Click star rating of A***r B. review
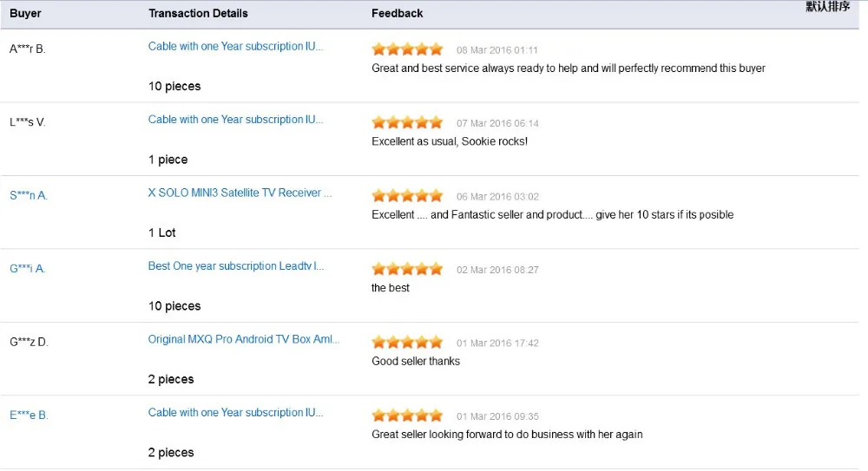This screenshot has height=471, width=868. [x=407, y=49]
